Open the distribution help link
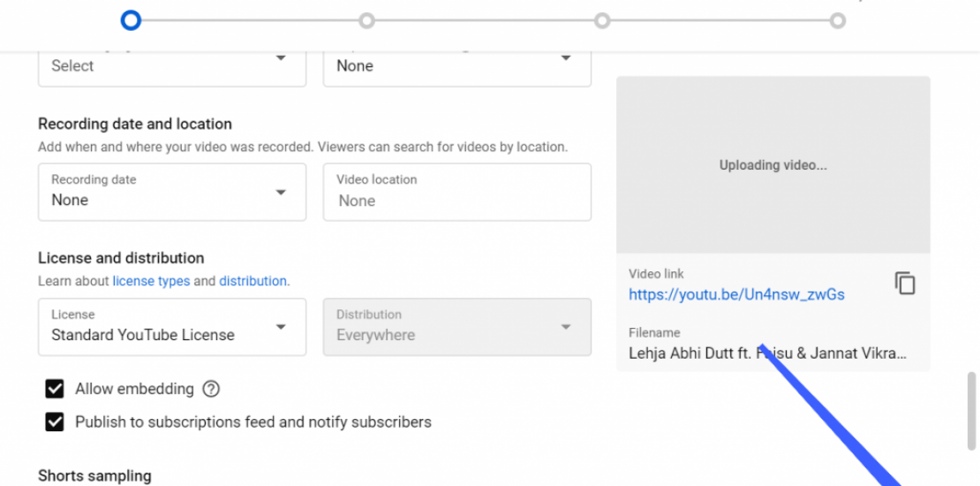 click(x=253, y=281)
